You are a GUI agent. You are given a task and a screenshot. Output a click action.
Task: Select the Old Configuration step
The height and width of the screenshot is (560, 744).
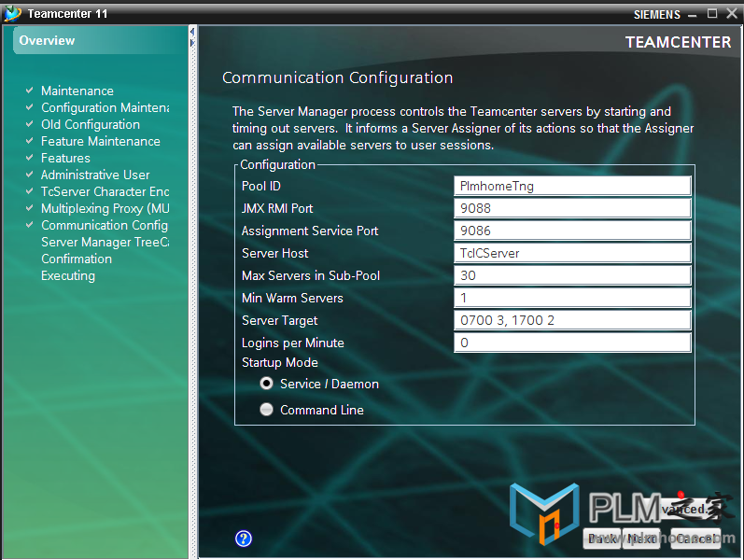[91, 124]
